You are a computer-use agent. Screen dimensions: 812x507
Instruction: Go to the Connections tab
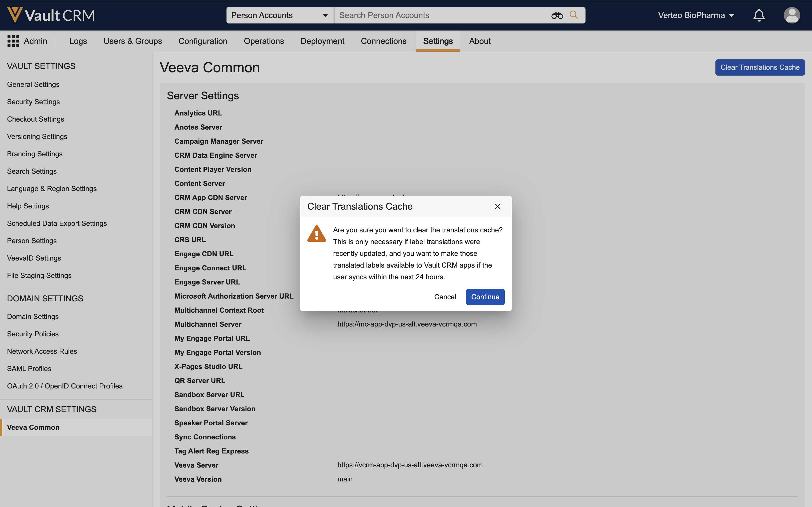(x=383, y=41)
